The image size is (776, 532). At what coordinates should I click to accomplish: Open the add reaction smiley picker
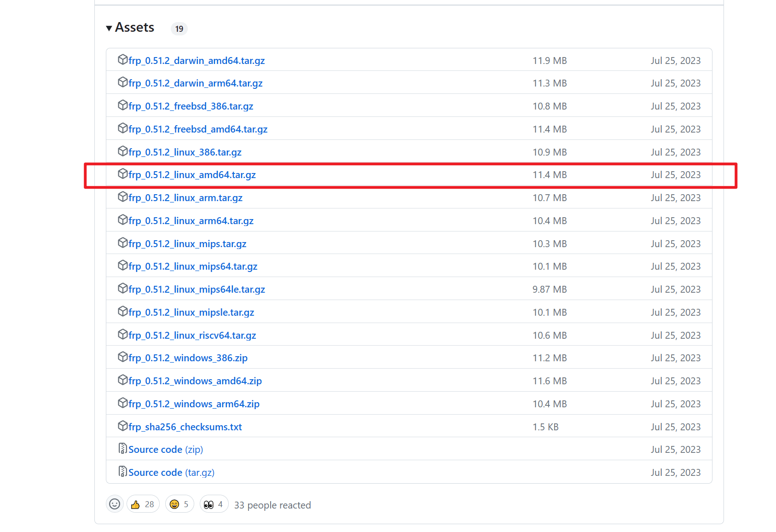(x=115, y=504)
